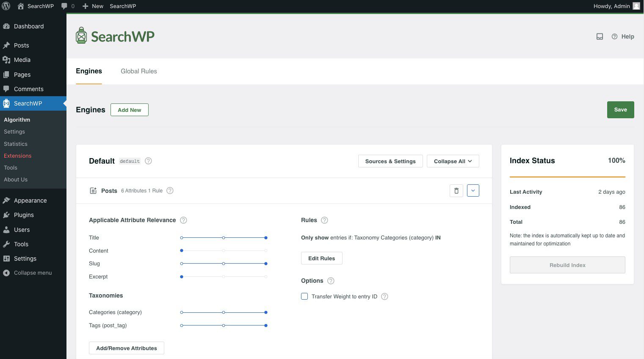Select the Engines tab

pyautogui.click(x=89, y=71)
